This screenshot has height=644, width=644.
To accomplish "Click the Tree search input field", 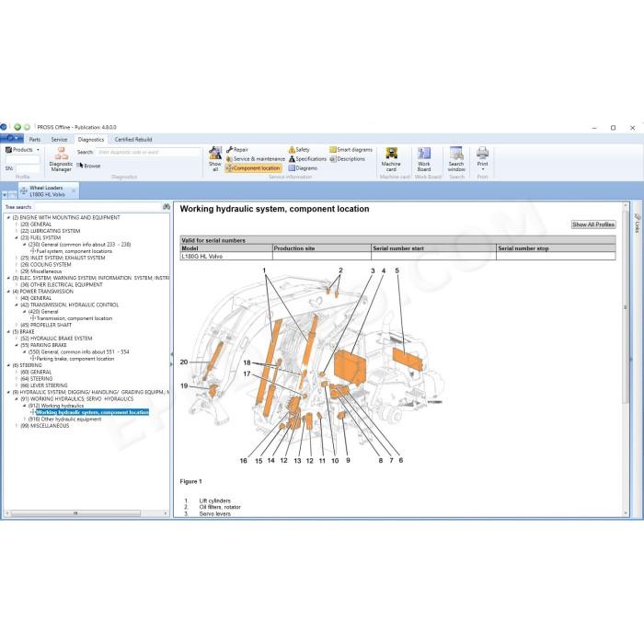I will 98,207.
